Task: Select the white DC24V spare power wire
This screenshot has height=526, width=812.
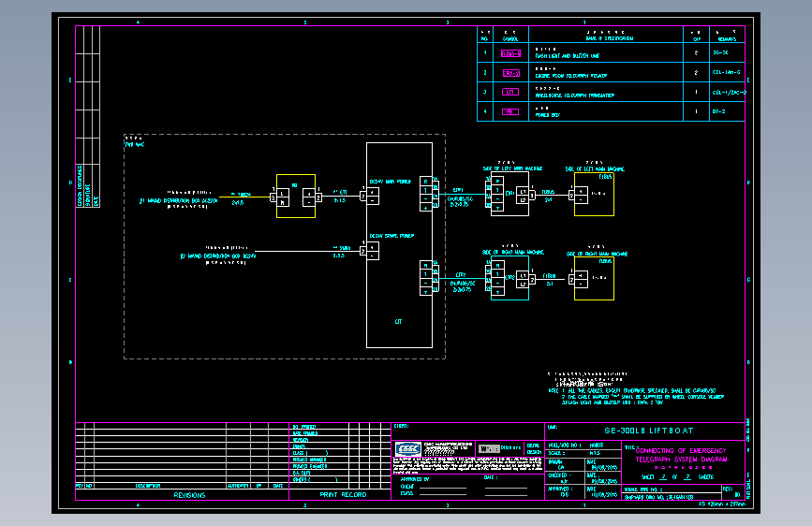Action: click(307, 252)
